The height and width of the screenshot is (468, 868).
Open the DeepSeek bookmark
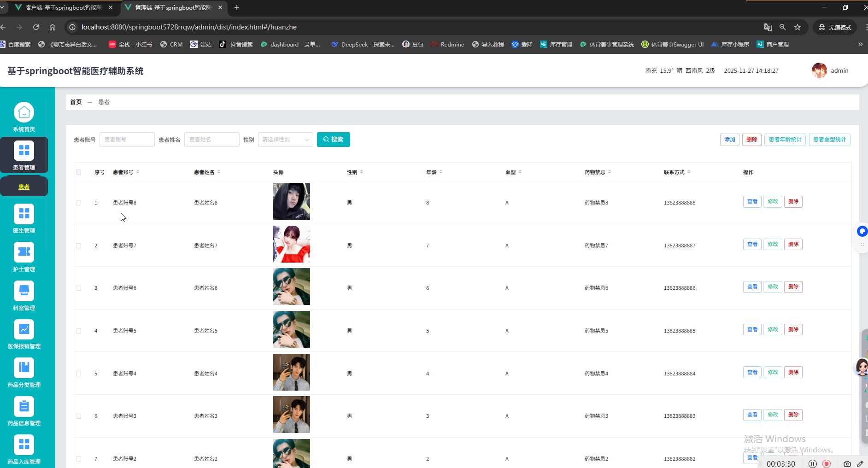363,45
